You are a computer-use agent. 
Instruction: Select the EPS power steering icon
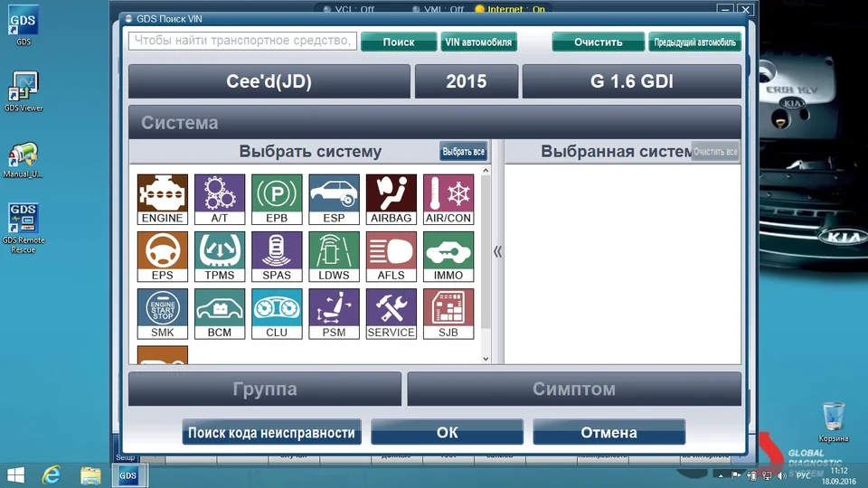pos(162,256)
